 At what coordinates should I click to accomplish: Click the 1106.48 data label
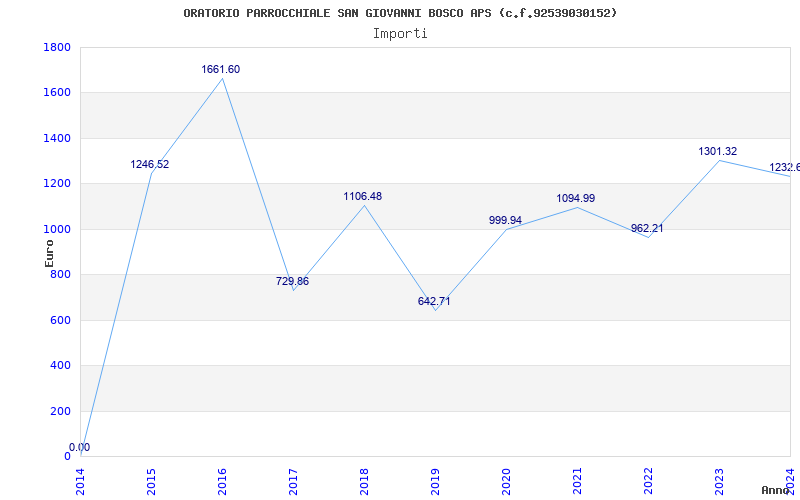(x=362, y=196)
